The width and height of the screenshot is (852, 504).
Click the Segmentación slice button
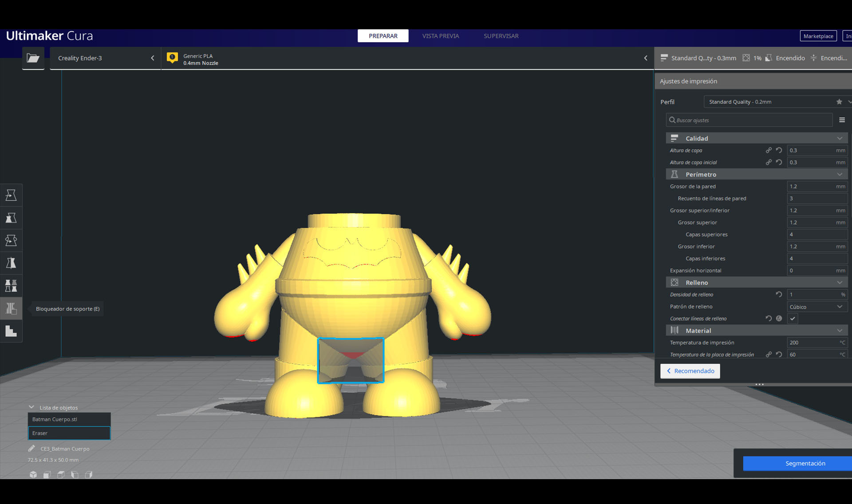pyautogui.click(x=797, y=463)
